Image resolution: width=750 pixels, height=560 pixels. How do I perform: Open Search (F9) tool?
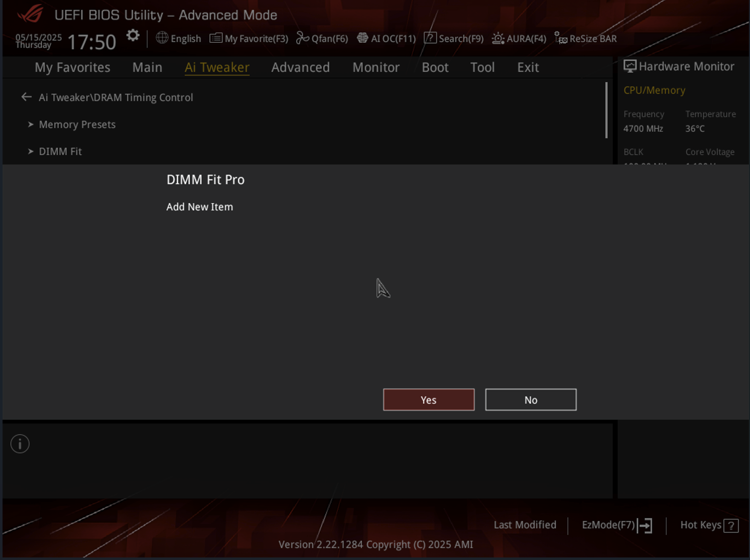coord(454,38)
